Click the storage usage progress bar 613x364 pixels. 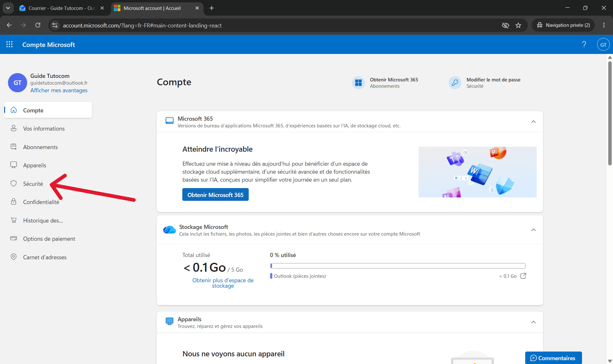pos(397,266)
